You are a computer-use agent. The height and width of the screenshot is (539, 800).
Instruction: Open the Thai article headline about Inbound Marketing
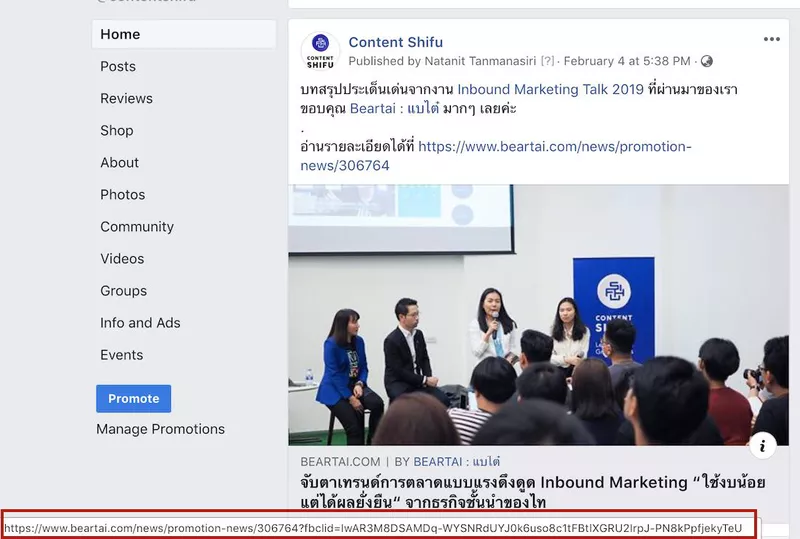533,492
